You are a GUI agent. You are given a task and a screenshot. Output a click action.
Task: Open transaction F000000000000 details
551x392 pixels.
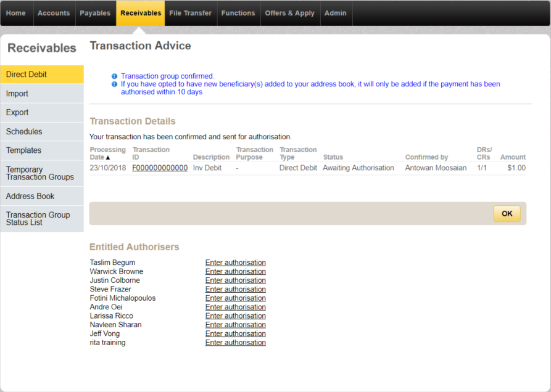tap(160, 167)
